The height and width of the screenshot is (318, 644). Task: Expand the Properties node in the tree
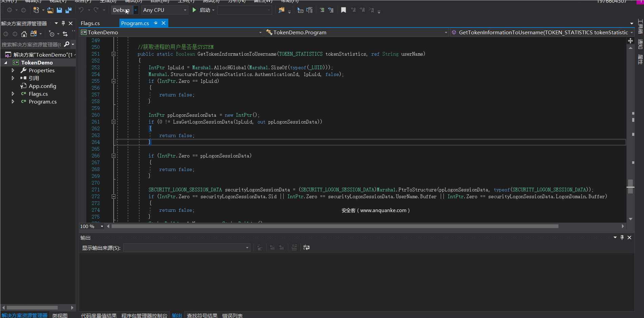coord(13,70)
